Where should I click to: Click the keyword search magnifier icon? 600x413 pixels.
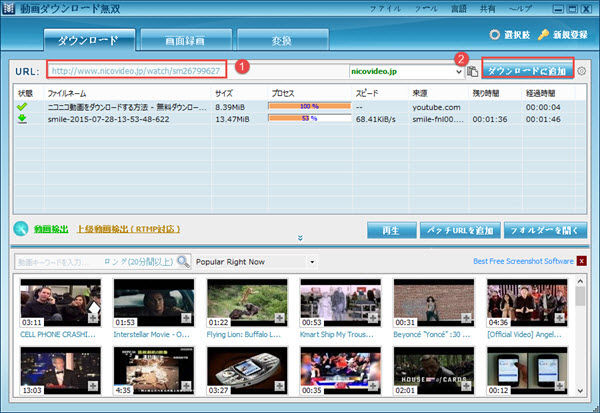[x=183, y=262]
